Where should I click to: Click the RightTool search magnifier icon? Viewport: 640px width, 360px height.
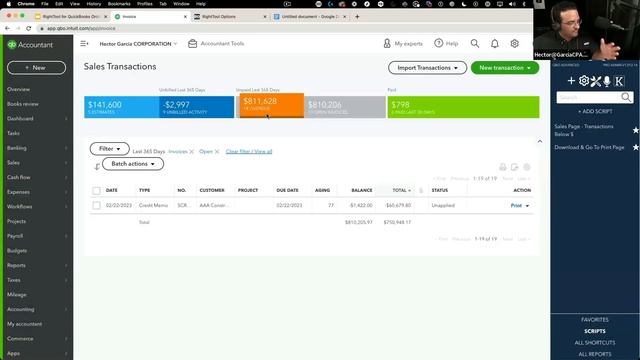coord(626,97)
